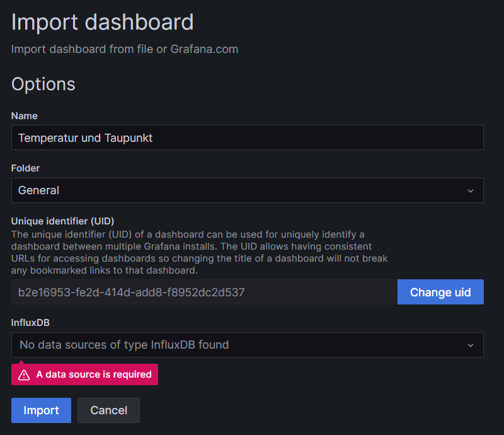
Task: Open the Folder dropdown showing General
Action: pos(248,190)
